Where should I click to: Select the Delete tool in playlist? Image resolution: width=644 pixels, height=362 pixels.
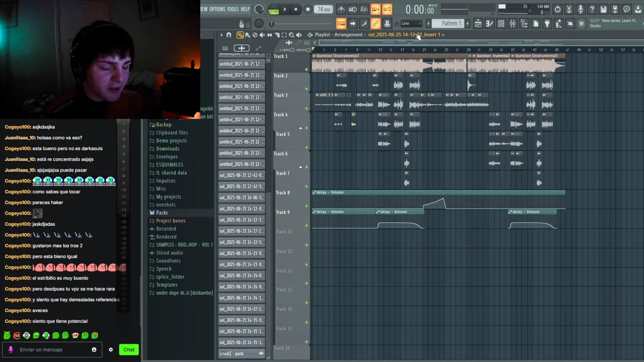click(255, 35)
